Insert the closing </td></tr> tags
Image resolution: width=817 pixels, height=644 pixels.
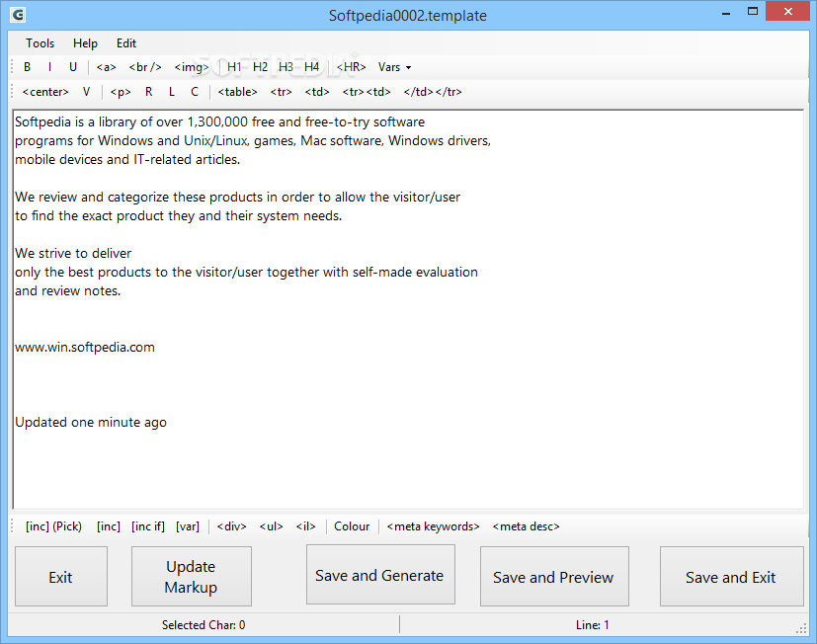(433, 92)
